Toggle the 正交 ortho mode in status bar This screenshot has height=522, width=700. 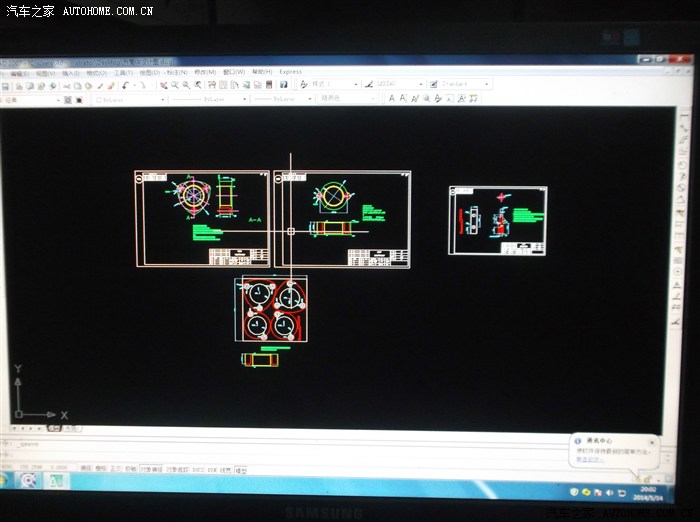114,467
